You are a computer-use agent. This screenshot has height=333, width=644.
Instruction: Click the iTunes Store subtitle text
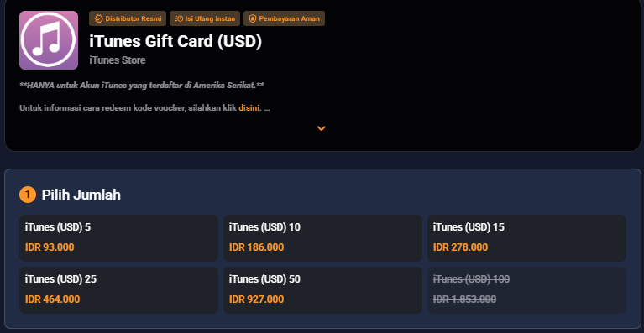[x=118, y=60]
